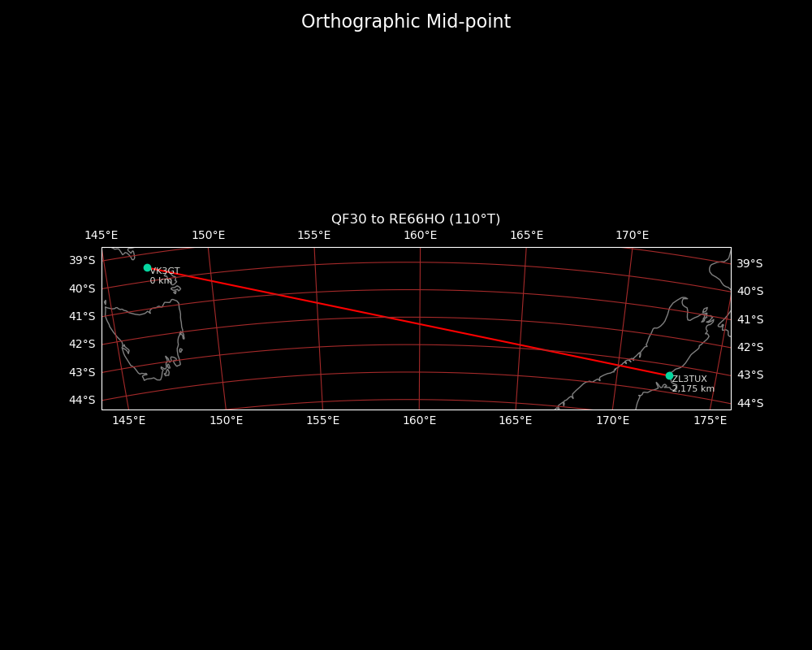Click the 39°S label on left axis
Screen dimensions: 812x650
point(82,261)
